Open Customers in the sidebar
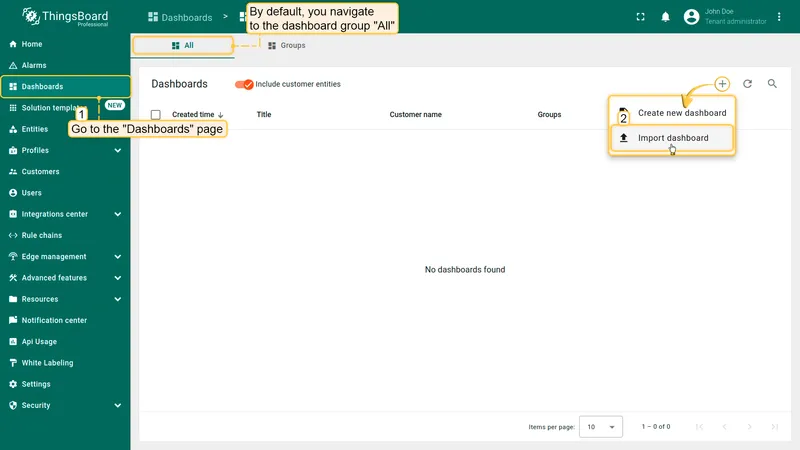The width and height of the screenshot is (800, 450). pyautogui.click(x=65, y=171)
